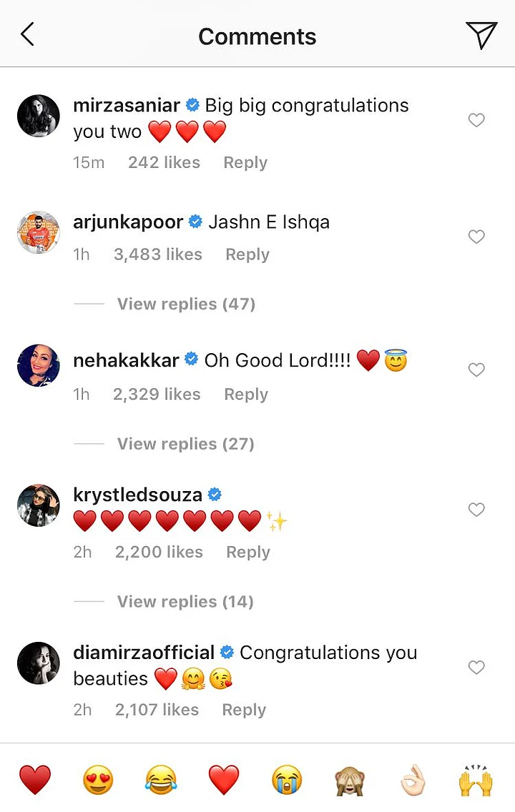This screenshot has height=812, width=515.
Task: View the 2,200 likes on krystledsouza's comment
Action: (x=158, y=552)
